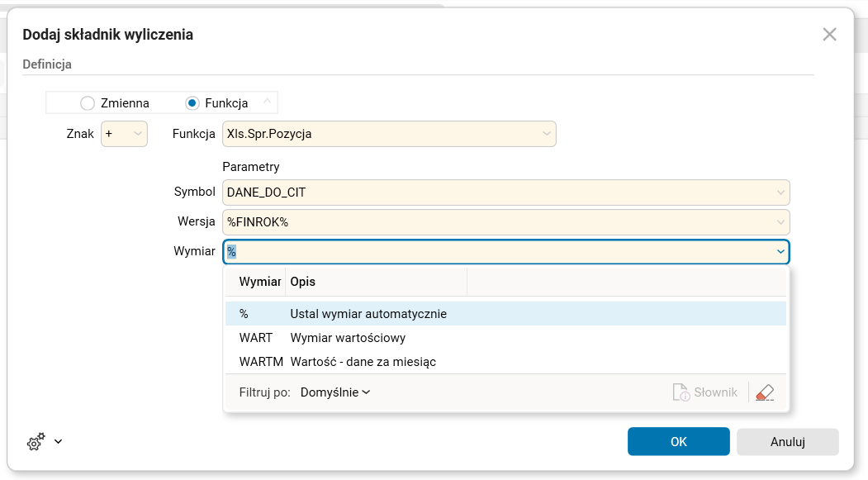Screen dimensions: 868x480
Task: Open the gear settings menu
Action: (36, 442)
